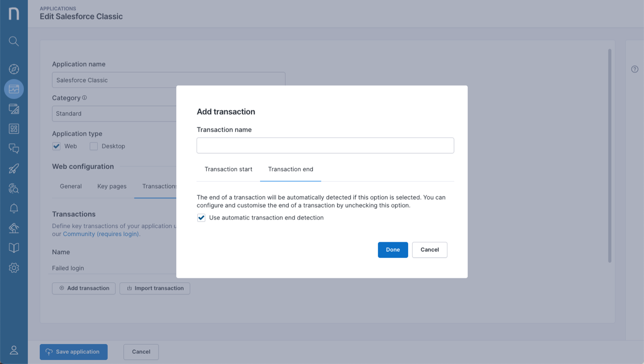
Task: Open the library book icon in the sidebar
Action: pyautogui.click(x=14, y=248)
